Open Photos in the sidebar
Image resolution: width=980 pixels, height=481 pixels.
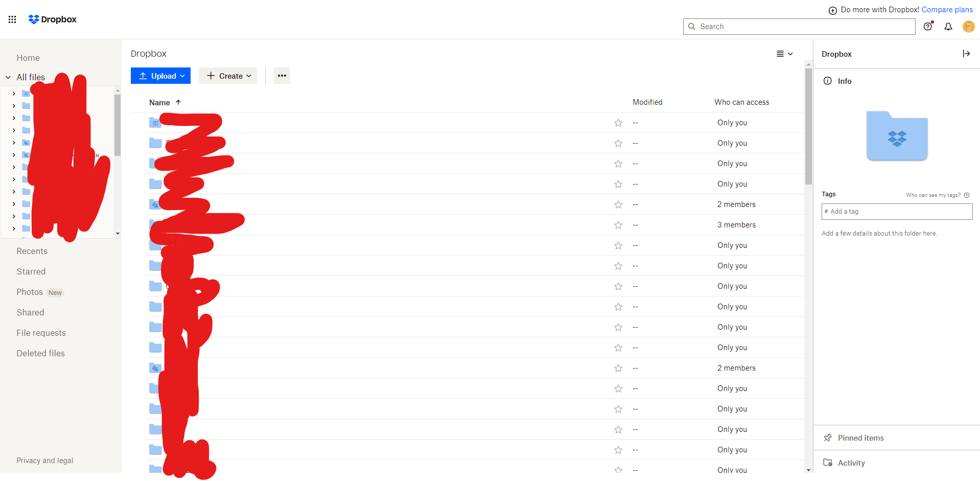(30, 292)
